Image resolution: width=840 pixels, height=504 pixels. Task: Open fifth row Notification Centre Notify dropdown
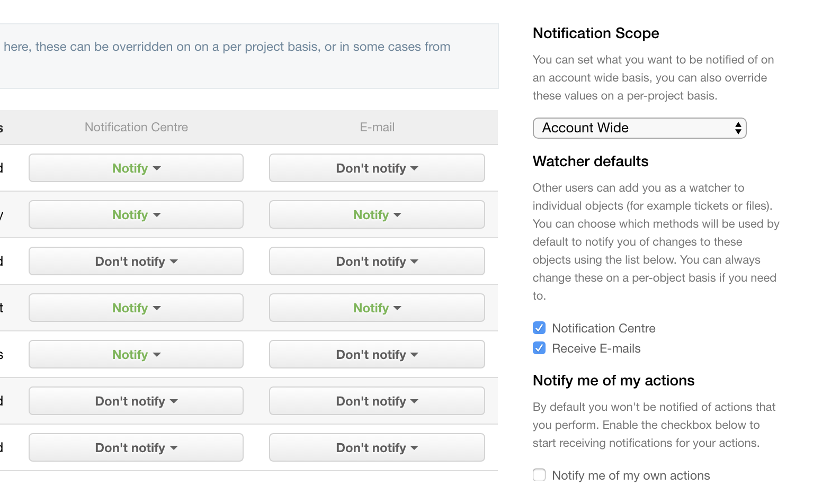(136, 355)
